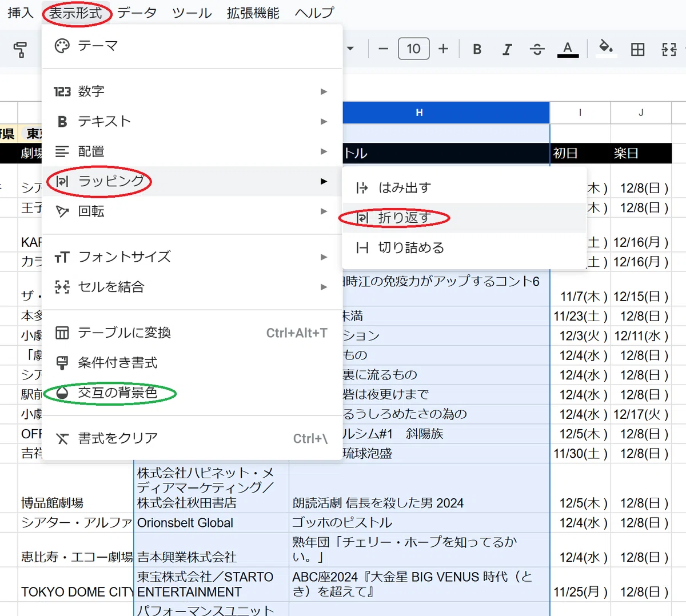This screenshot has height=616, width=686.
Task: Open the fill color bucket
Action: [x=605, y=48]
